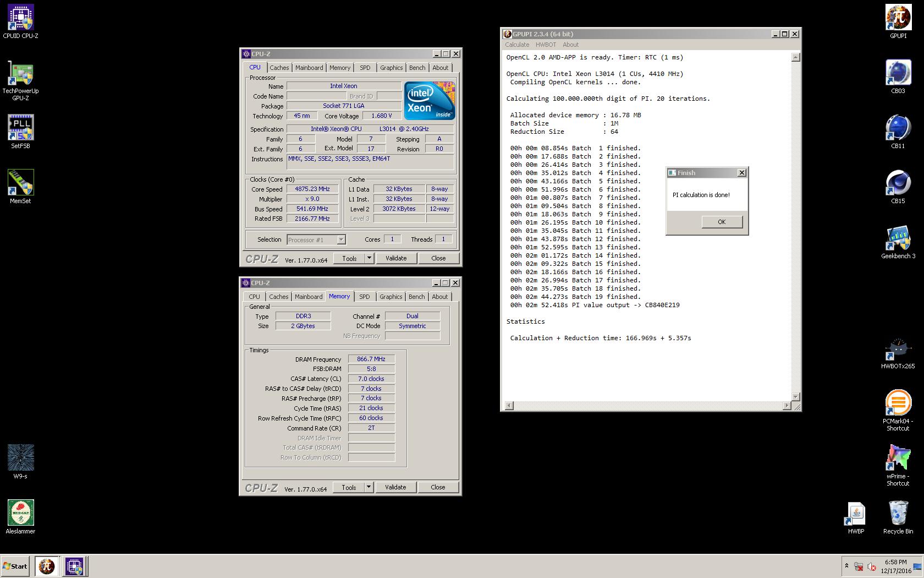This screenshot has height=578, width=924.
Task: Click Show desktop button on taskbar
Action: click(x=917, y=566)
